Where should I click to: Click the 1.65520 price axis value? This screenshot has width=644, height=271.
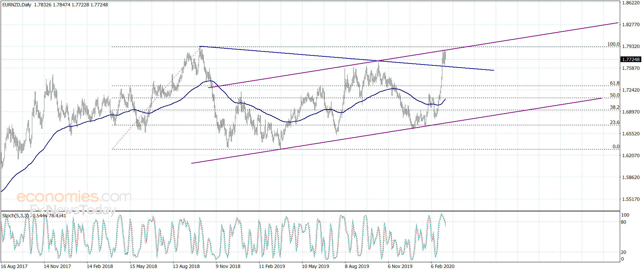pyautogui.click(x=631, y=134)
